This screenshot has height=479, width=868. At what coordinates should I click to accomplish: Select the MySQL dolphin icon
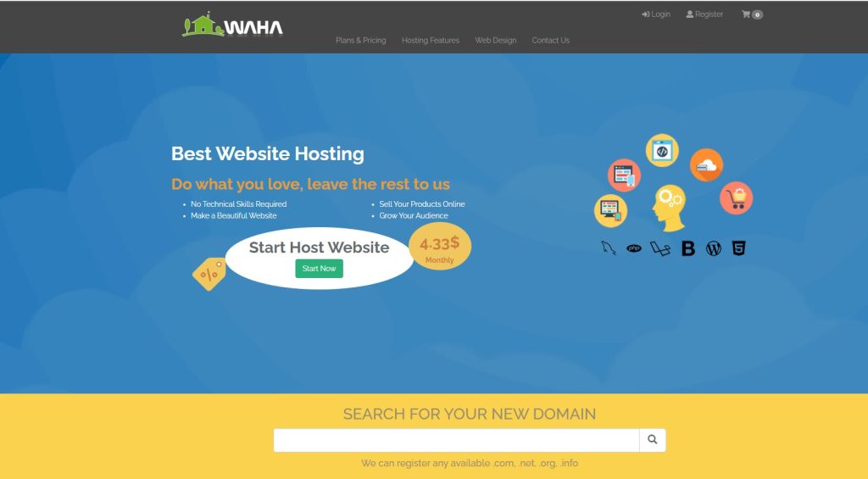609,248
